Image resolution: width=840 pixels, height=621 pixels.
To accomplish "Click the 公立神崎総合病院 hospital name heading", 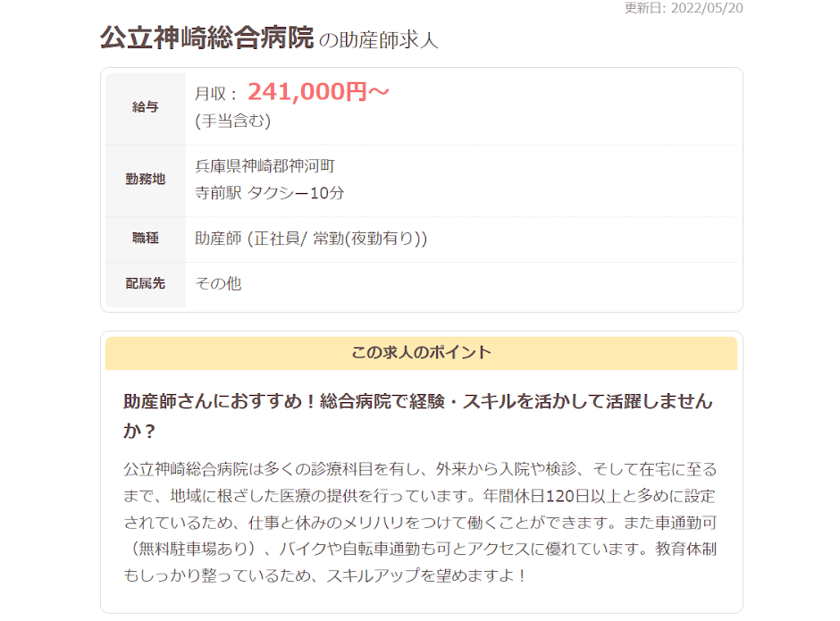I will 206,38.
